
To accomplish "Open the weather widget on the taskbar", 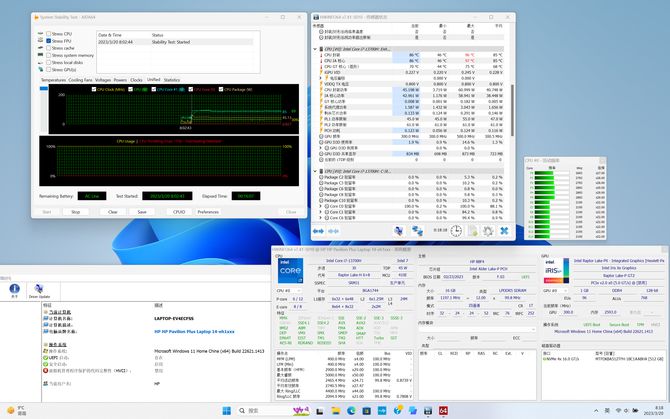I will (17, 410).
